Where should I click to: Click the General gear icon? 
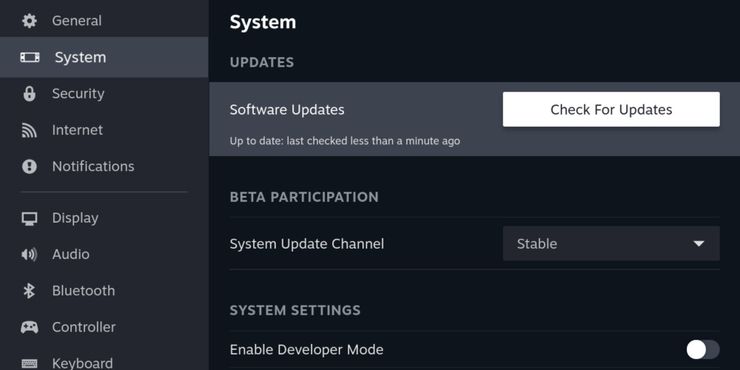(x=29, y=21)
